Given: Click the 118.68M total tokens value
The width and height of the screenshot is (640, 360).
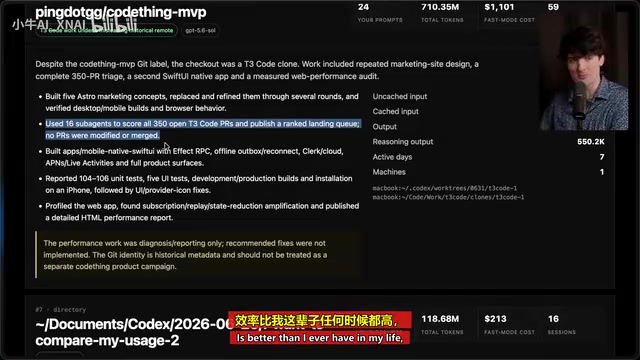Looking at the screenshot, I should click(x=440, y=319).
